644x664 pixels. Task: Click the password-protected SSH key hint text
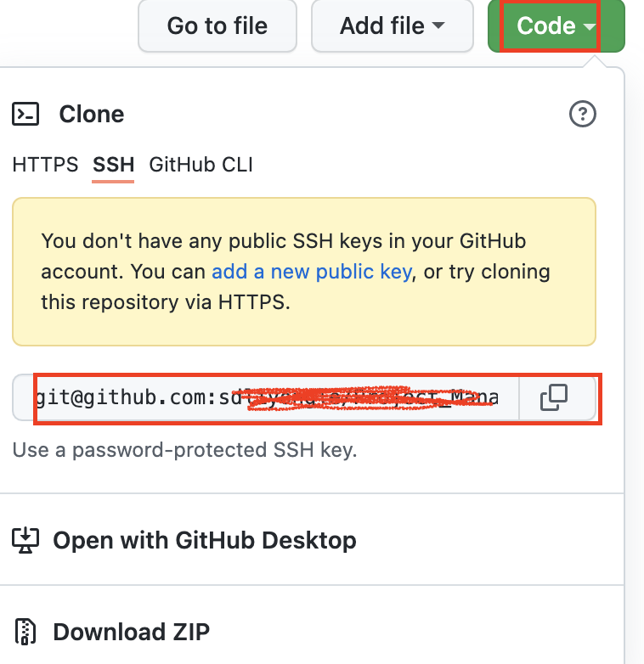tap(184, 450)
